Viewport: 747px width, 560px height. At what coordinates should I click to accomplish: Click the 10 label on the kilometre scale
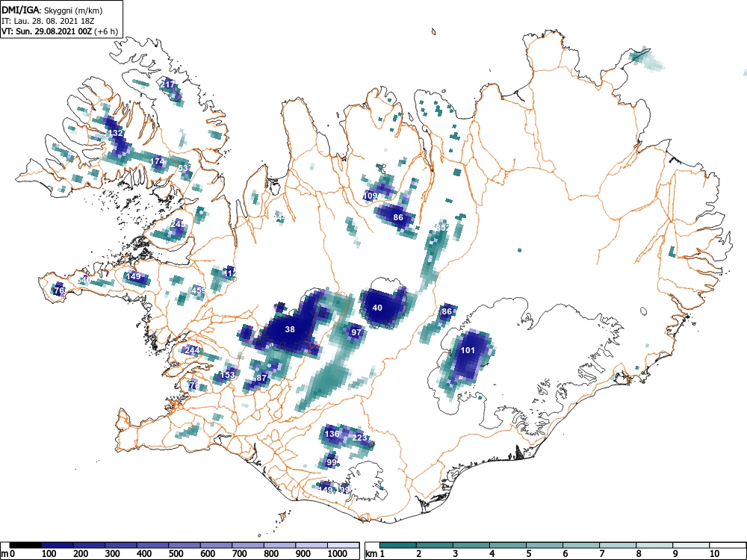coord(713,554)
